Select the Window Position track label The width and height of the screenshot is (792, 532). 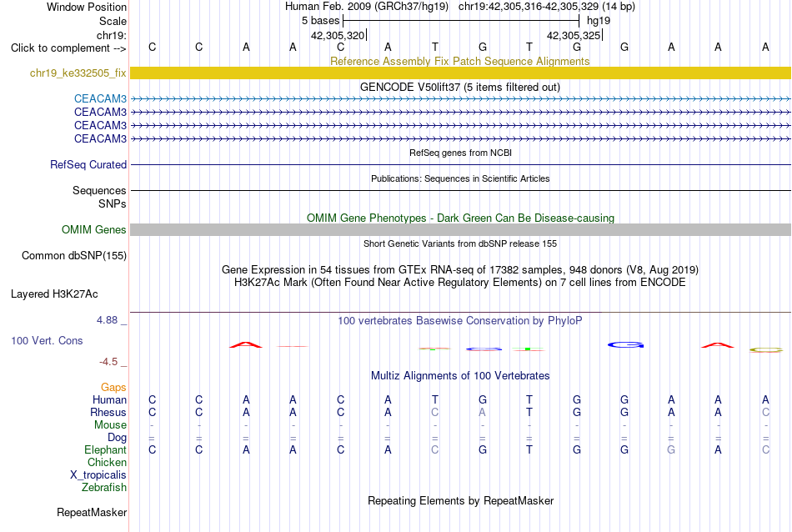click(x=87, y=7)
